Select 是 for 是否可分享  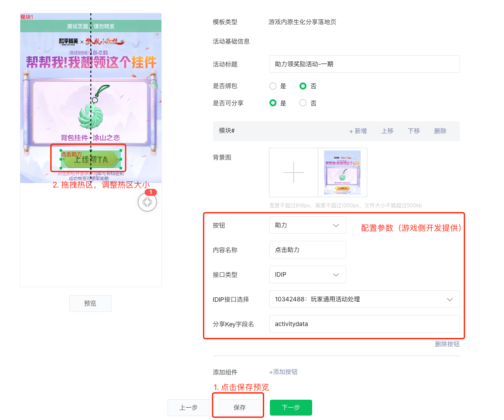point(273,103)
